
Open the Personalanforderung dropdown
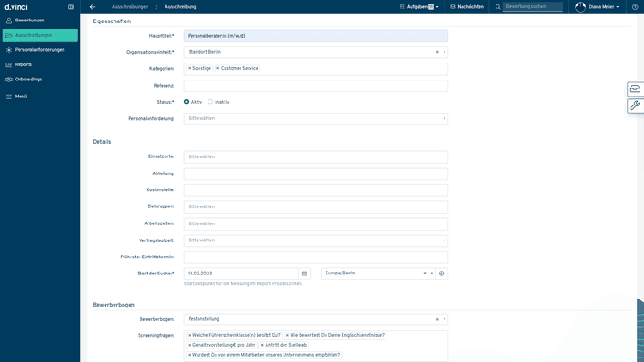(x=445, y=118)
